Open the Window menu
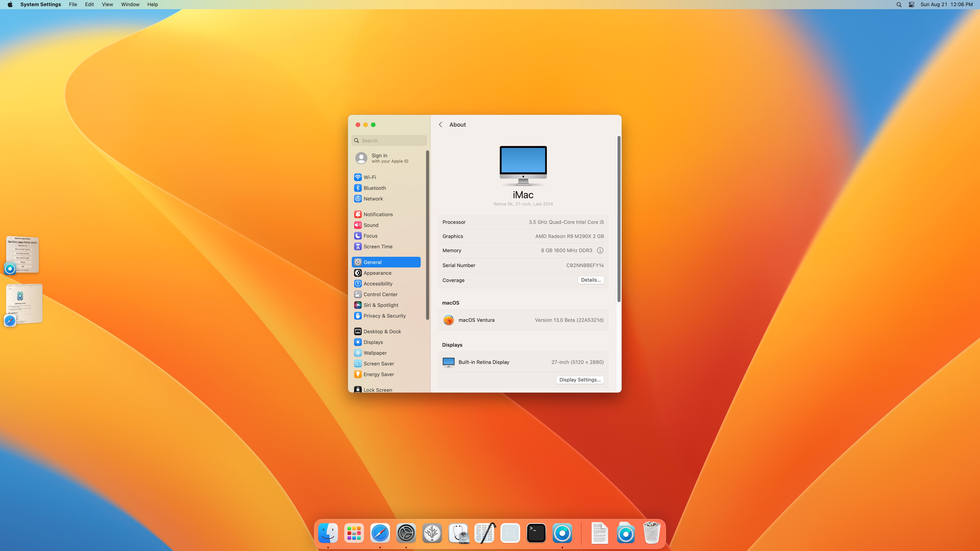This screenshot has height=551, width=980. [130, 4]
